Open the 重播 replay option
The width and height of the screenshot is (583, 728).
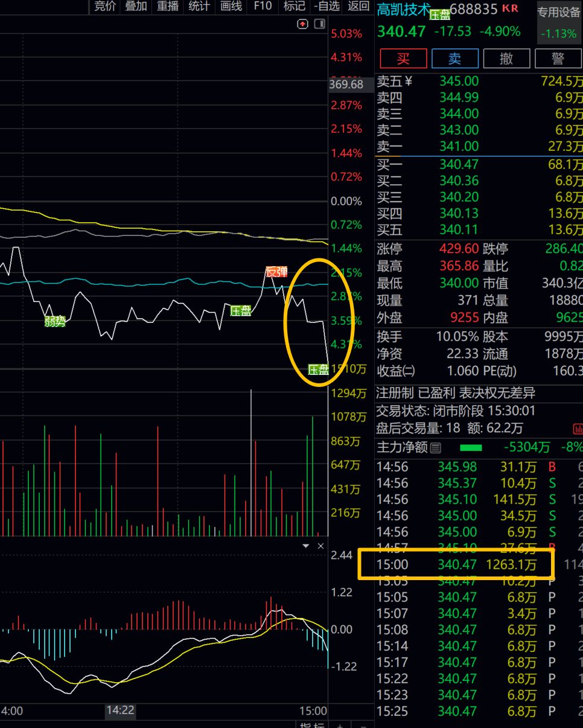(168, 7)
